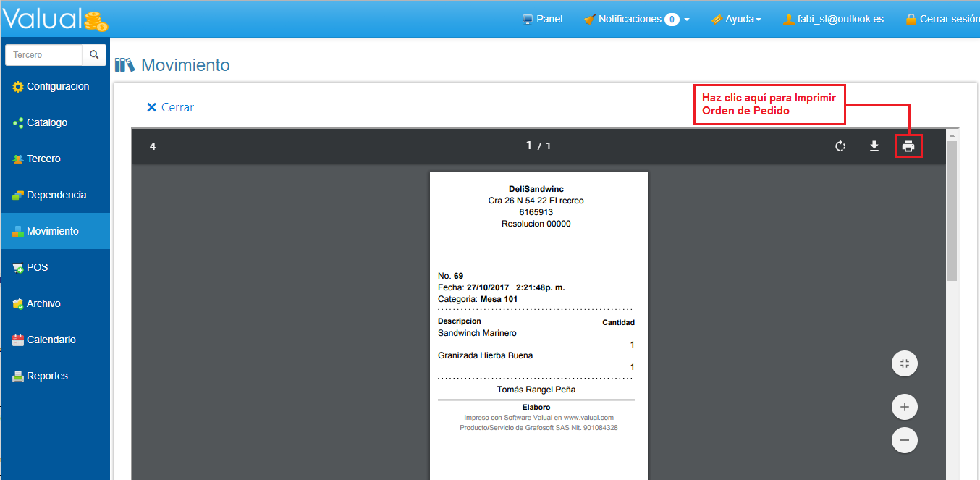Rotate the PDF document clockwise

point(840,146)
